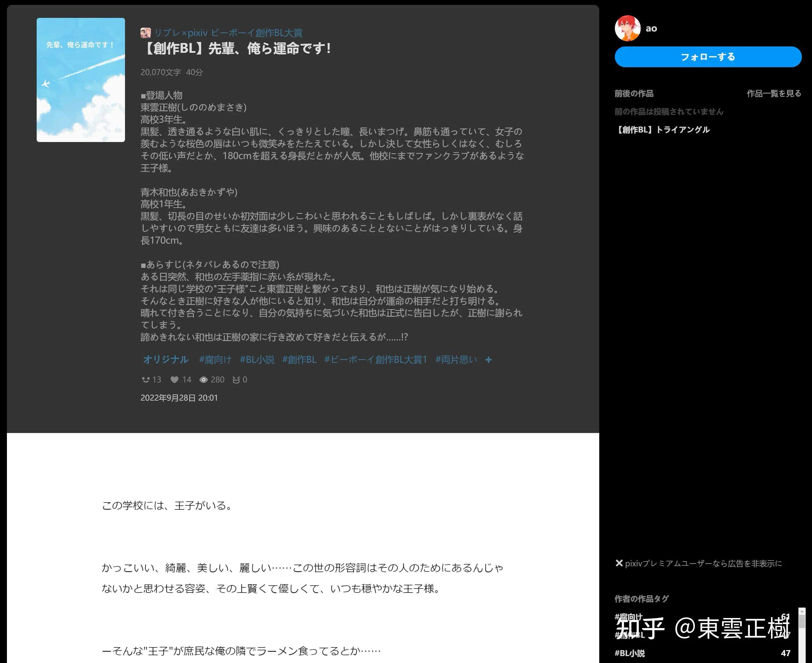Click the first line この学校には、王子がいる。
Image resolution: width=812 pixels, height=663 pixels.
point(167,506)
